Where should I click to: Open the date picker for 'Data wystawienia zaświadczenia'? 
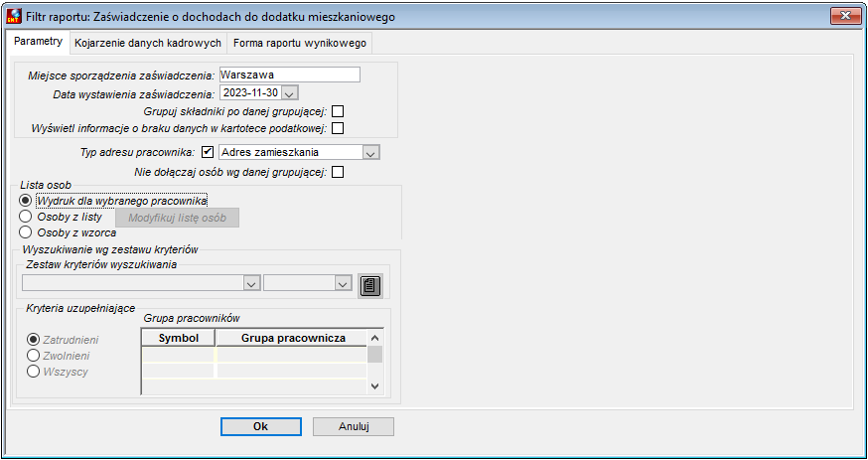click(291, 93)
